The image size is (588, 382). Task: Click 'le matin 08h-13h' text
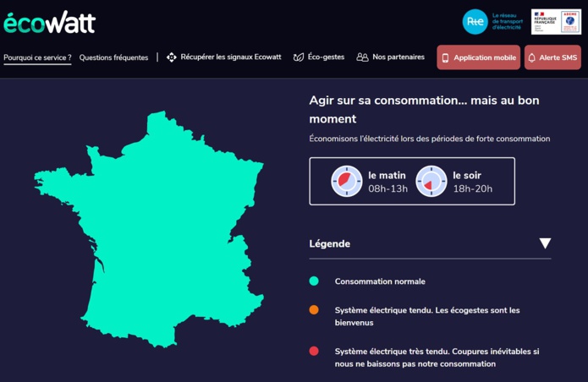[x=387, y=182]
